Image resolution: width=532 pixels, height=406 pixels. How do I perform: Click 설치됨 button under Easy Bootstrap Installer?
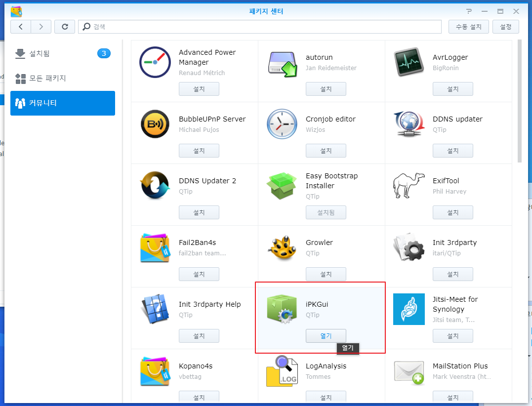[326, 212]
